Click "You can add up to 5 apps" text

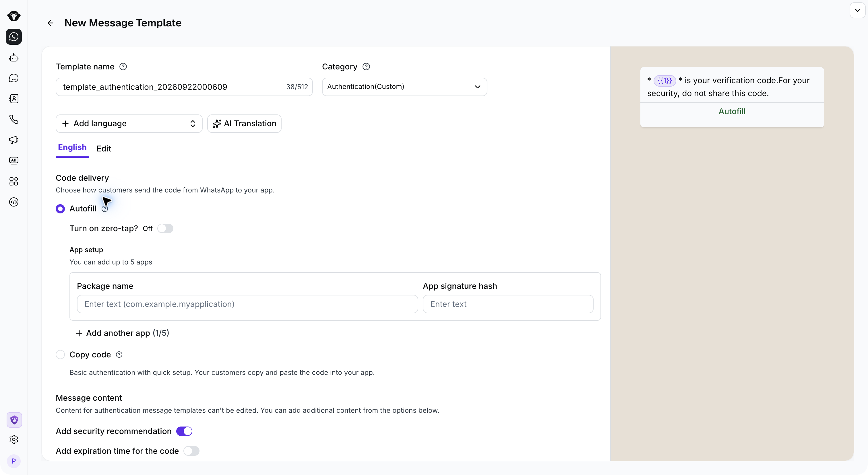111,262
